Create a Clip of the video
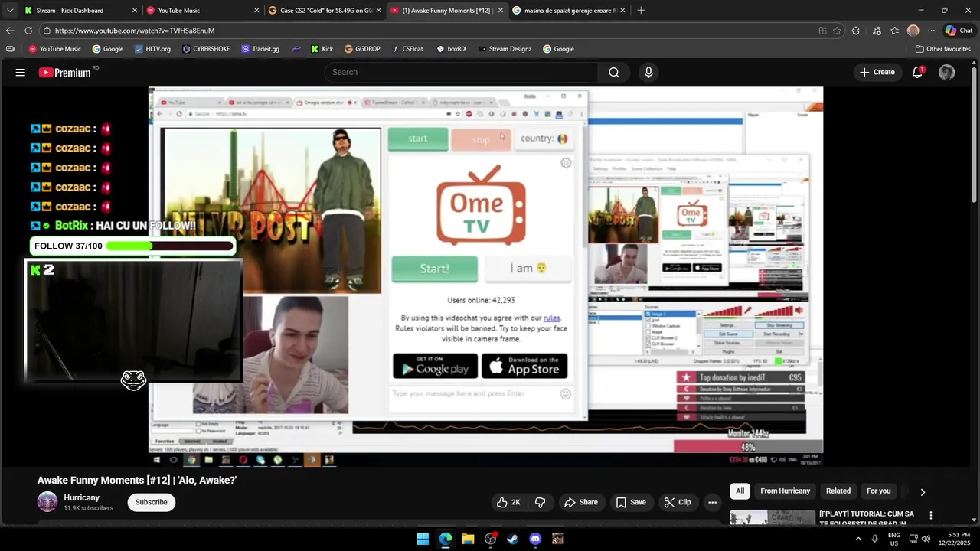 [678, 502]
